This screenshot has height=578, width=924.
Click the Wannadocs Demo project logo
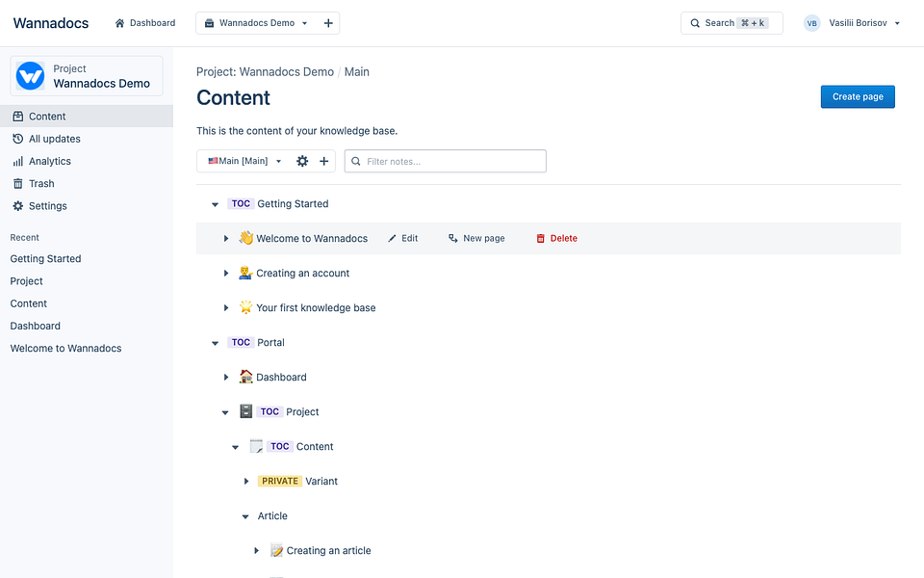30,76
